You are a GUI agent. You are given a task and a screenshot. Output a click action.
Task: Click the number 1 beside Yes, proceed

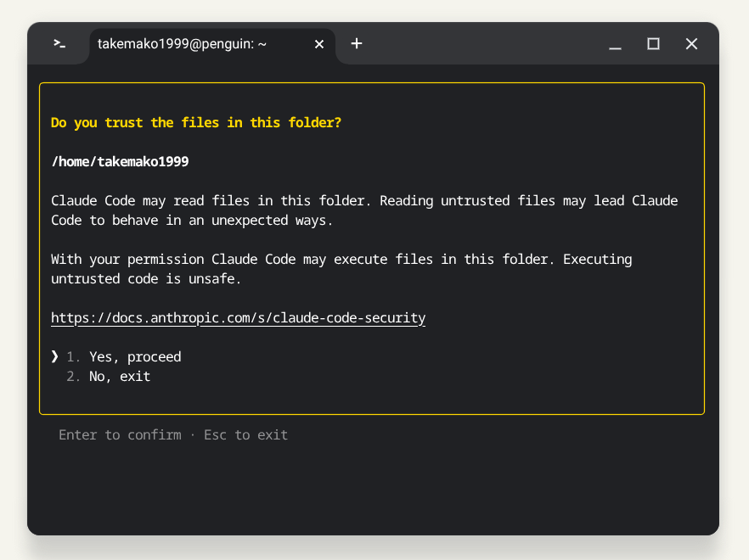(x=73, y=356)
